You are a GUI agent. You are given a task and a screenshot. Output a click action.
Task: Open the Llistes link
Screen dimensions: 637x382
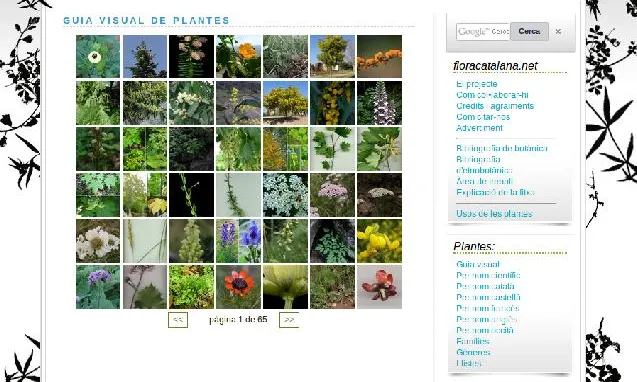(x=469, y=363)
